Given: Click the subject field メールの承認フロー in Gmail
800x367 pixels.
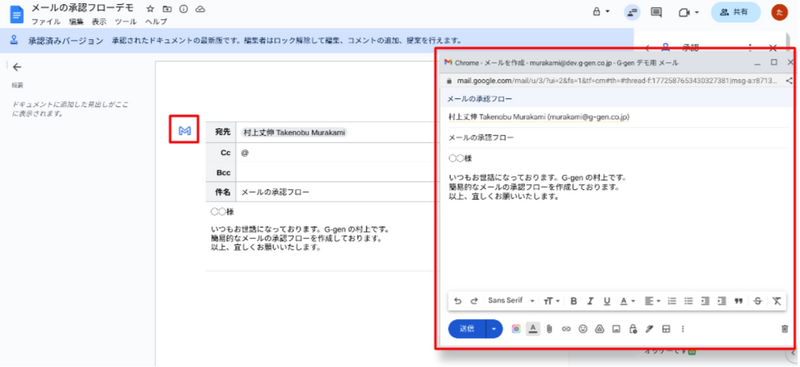Looking at the screenshot, I should [x=618, y=138].
